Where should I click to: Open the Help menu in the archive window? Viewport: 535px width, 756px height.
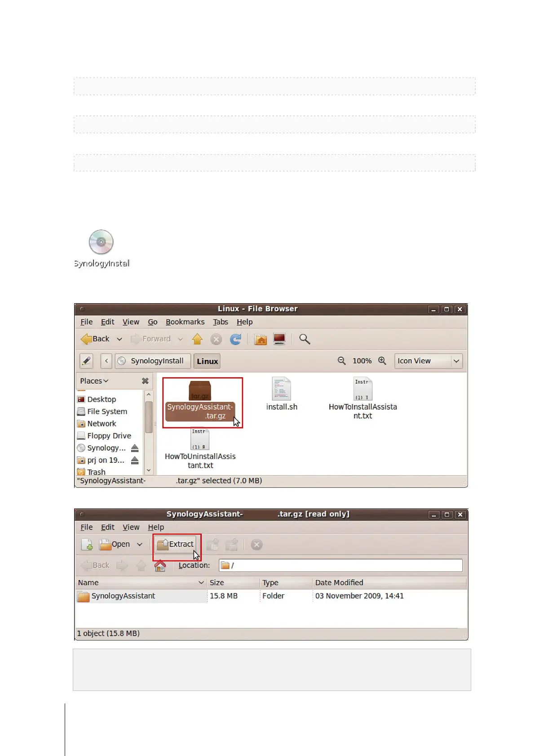(156, 527)
